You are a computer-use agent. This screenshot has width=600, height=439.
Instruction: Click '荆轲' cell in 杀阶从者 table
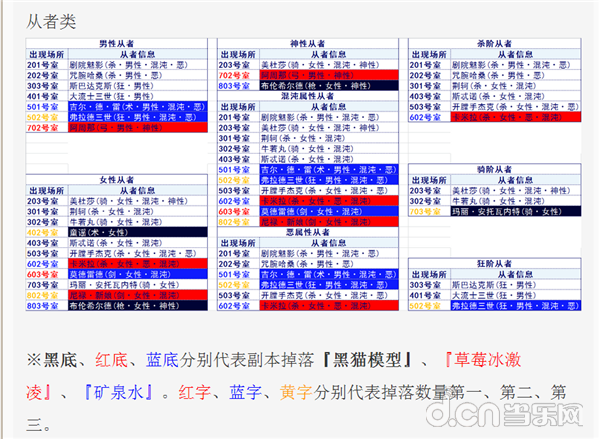click(x=516, y=86)
